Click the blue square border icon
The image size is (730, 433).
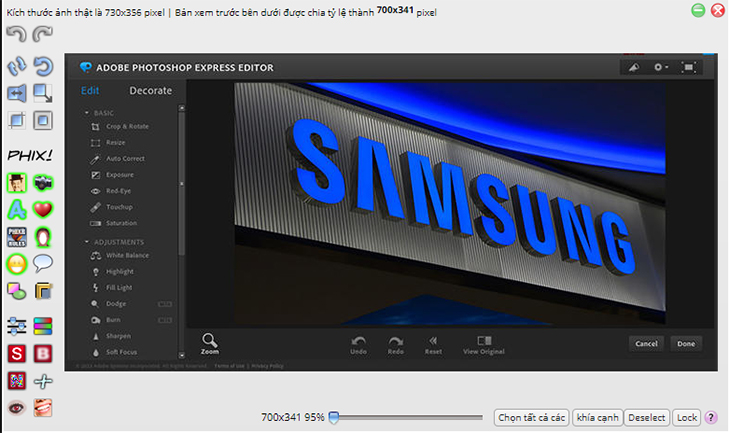click(43, 121)
